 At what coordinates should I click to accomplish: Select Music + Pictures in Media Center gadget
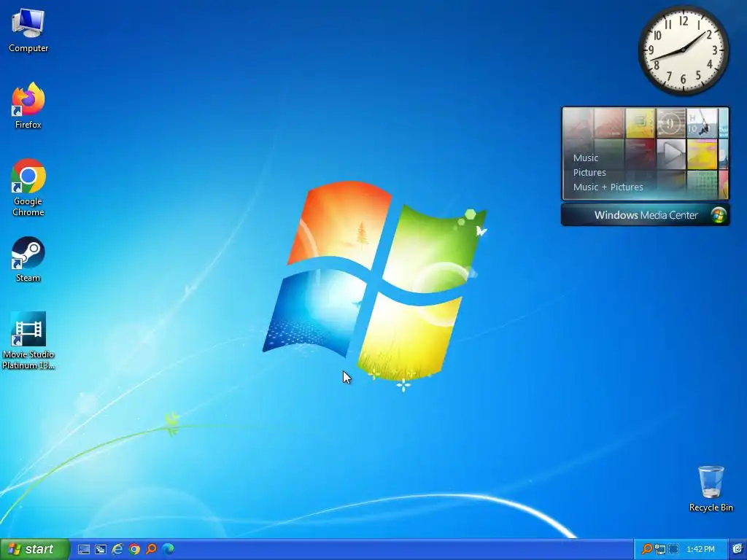pos(608,187)
